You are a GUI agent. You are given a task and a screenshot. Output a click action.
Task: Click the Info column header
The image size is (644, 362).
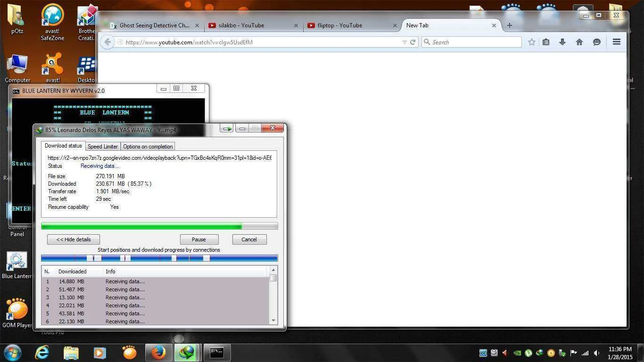click(x=186, y=271)
